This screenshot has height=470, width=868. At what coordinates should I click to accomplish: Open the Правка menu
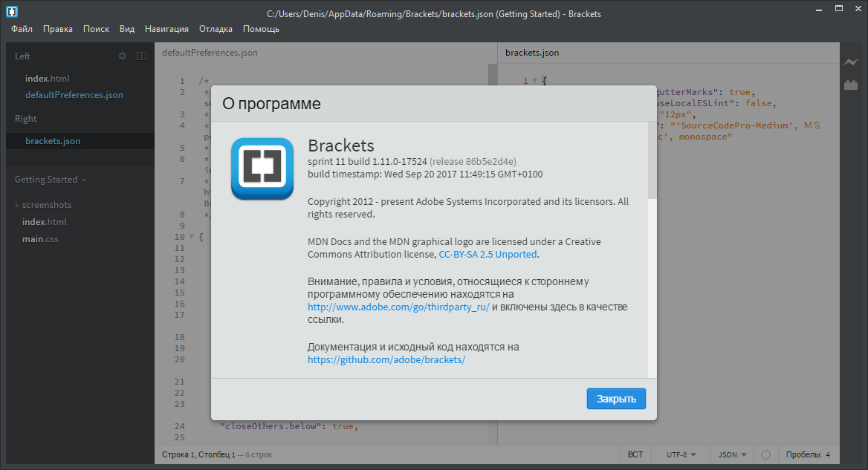point(57,29)
